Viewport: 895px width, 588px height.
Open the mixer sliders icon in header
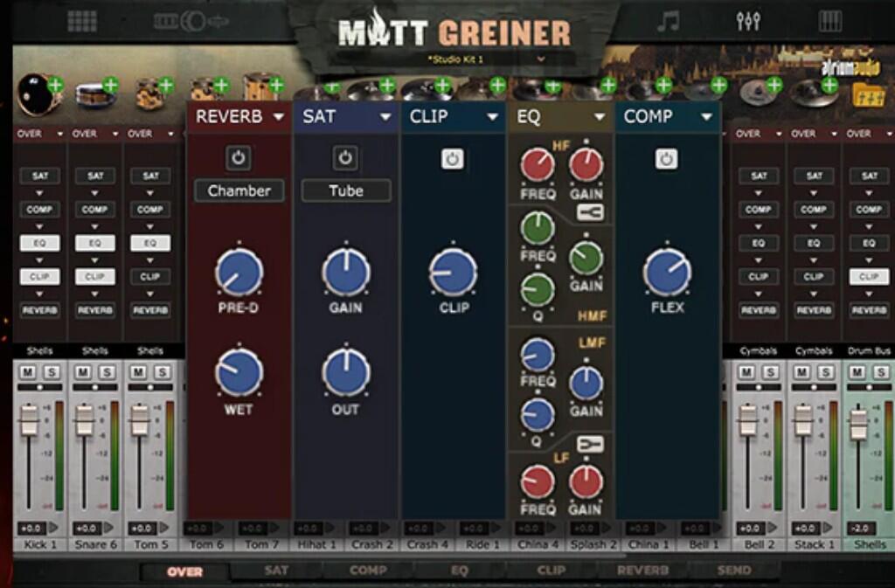click(748, 22)
